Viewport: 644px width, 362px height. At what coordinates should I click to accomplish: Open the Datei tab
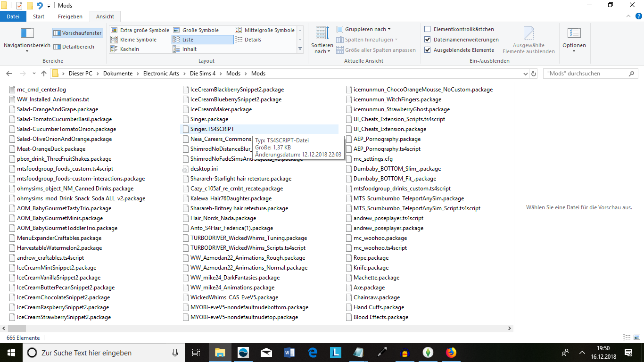(x=13, y=16)
